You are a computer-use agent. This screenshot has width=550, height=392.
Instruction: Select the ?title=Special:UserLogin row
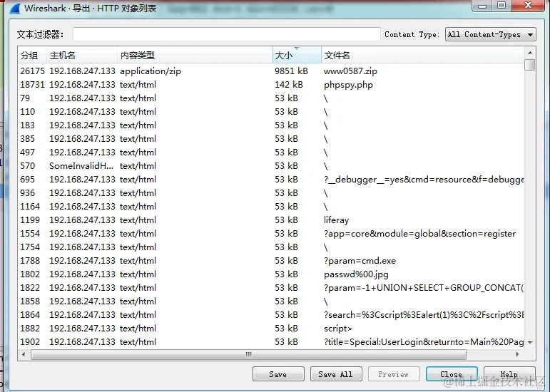pyautogui.click(x=271, y=342)
